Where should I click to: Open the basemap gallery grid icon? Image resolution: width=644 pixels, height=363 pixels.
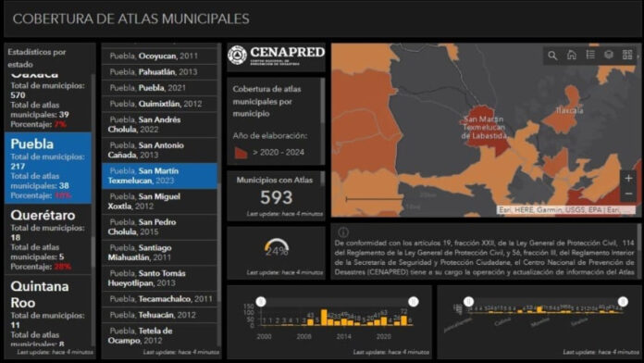[627, 55]
